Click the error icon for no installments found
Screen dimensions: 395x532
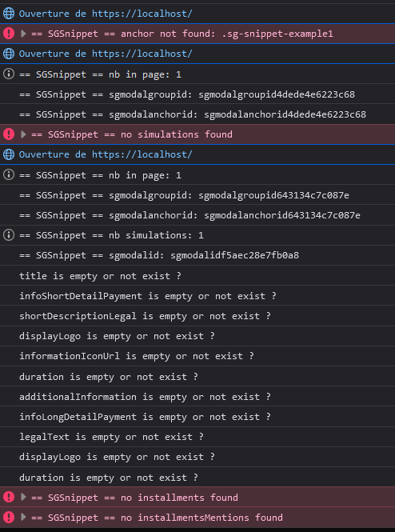pyautogui.click(x=9, y=498)
